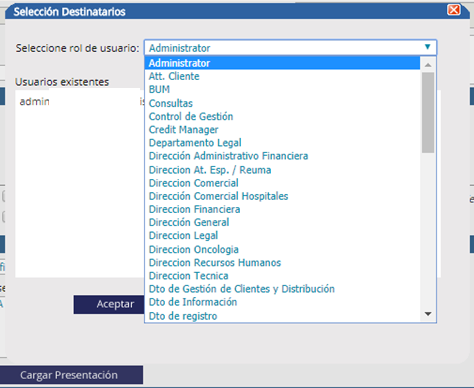Image resolution: width=474 pixels, height=388 pixels.
Task: Choose Dto de Información option
Action: click(283, 302)
